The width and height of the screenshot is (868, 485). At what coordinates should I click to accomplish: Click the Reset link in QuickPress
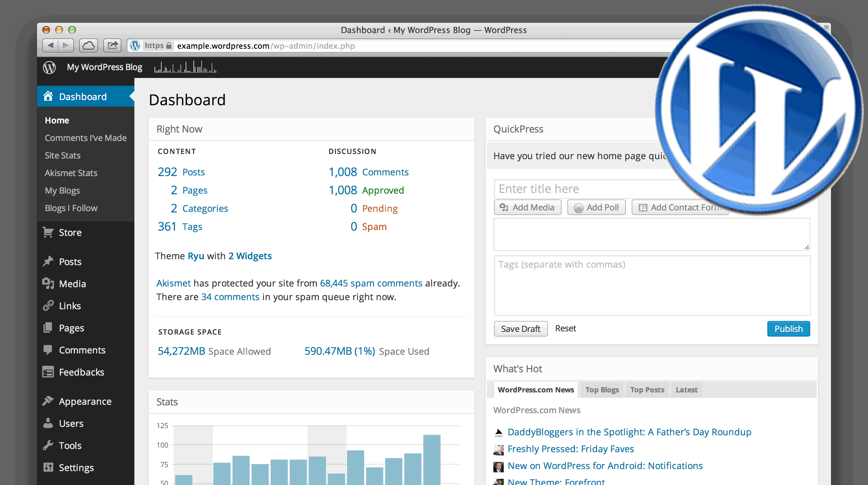point(565,328)
